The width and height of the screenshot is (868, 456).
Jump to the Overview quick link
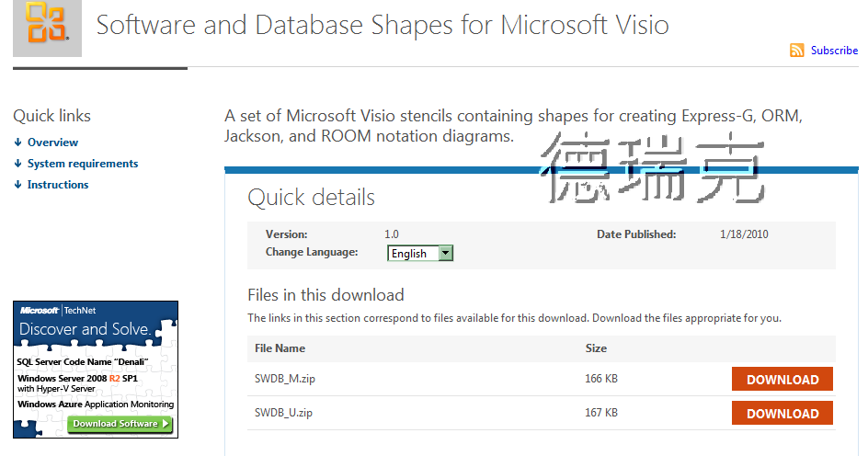[52, 142]
